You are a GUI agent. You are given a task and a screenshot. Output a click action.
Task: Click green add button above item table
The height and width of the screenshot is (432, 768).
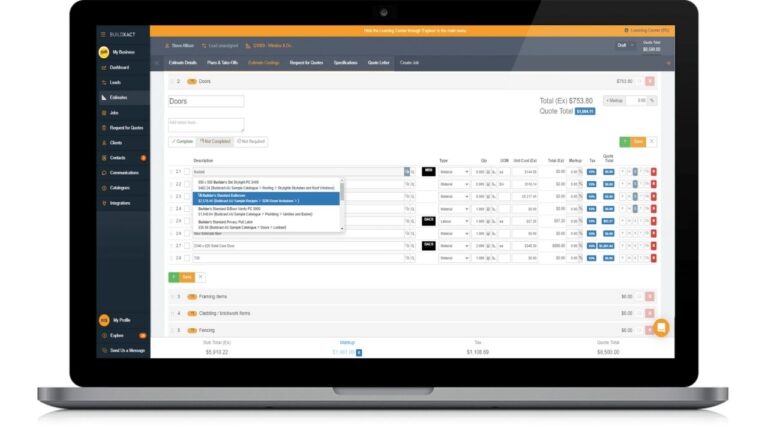click(x=625, y=142)
